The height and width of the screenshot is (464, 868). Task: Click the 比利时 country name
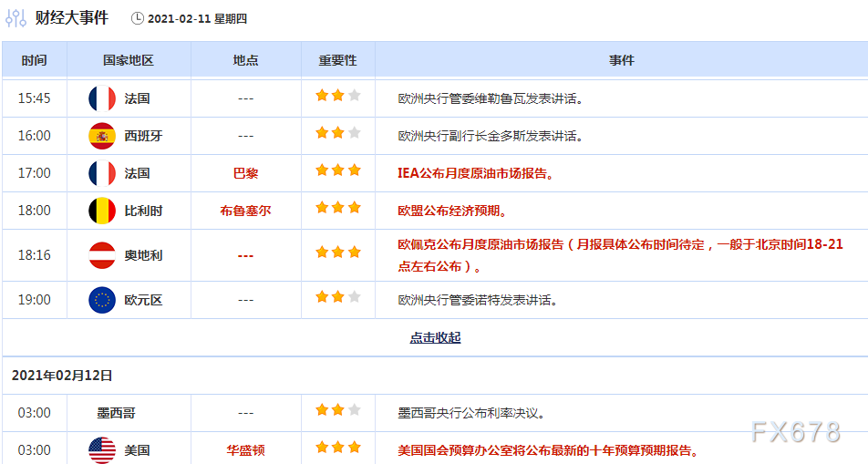(x=143, y=211)
